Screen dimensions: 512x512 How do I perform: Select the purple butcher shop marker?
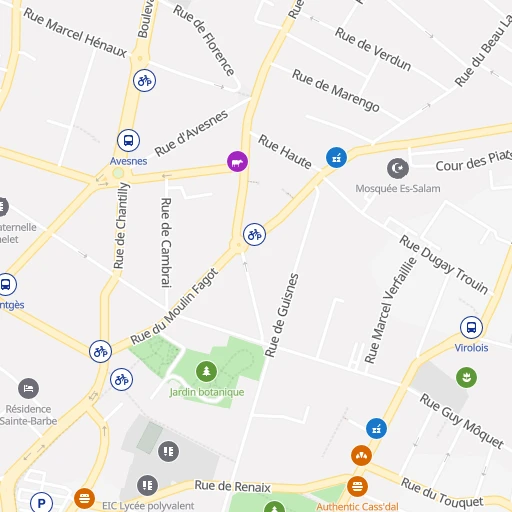point(237,162)
